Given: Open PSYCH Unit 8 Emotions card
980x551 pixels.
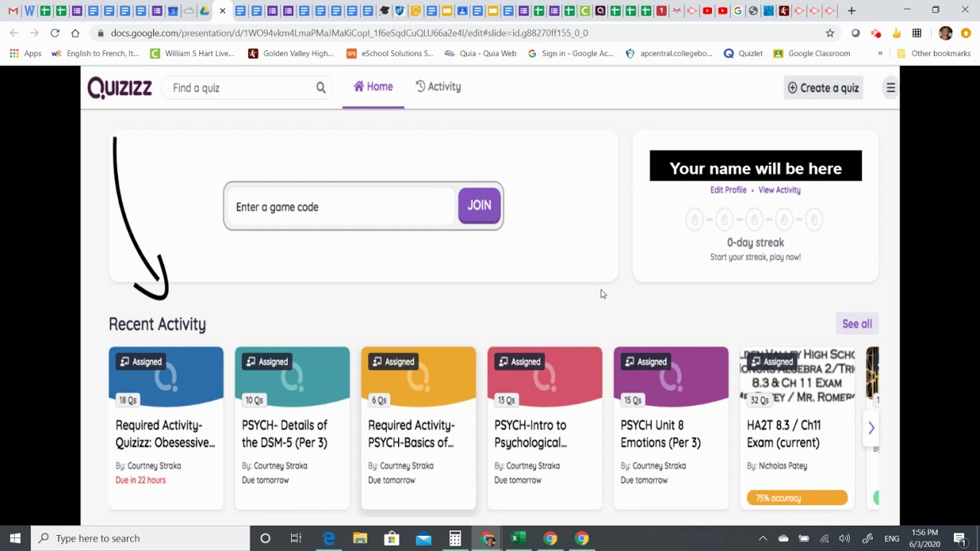Looking at the screenshot, I should pos(671,428).
